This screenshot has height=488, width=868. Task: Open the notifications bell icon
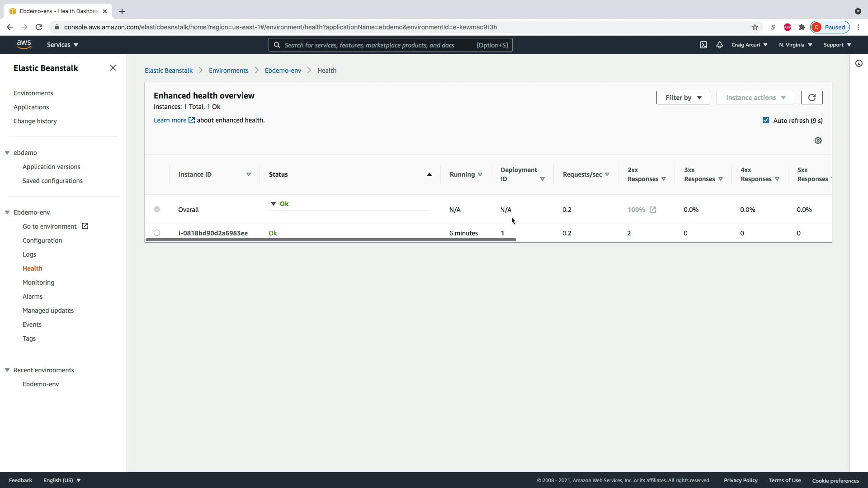point(719,45)
